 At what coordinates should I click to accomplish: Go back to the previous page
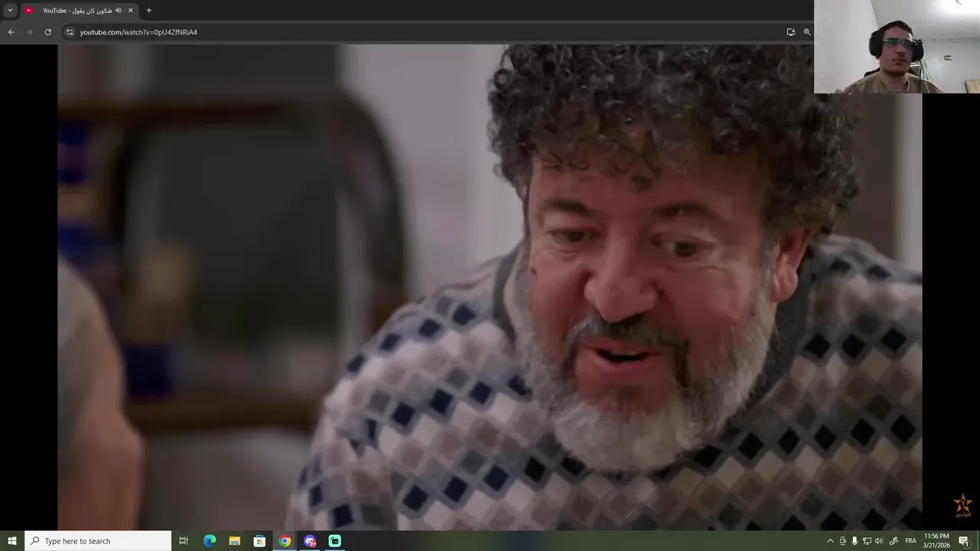pyautogui.click(x=11, y=32)
